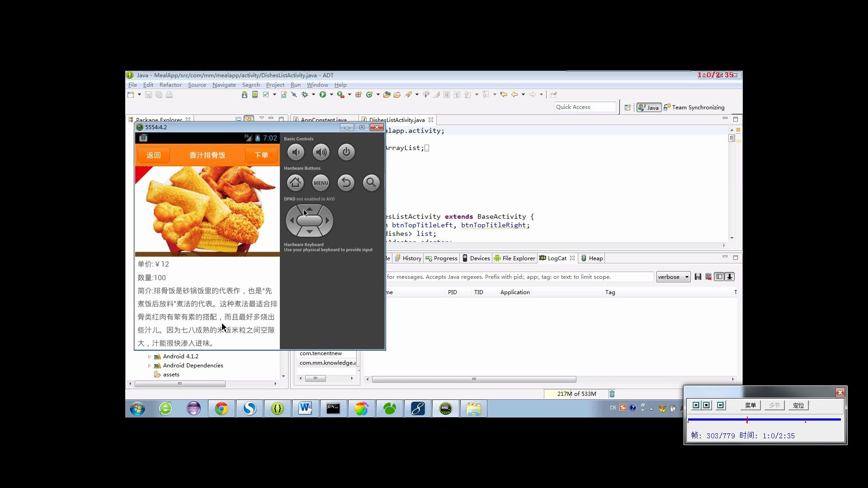This screenshot has width=868, height=488.
Task: Open the Back history dropdown arrow
Action: 523,94
